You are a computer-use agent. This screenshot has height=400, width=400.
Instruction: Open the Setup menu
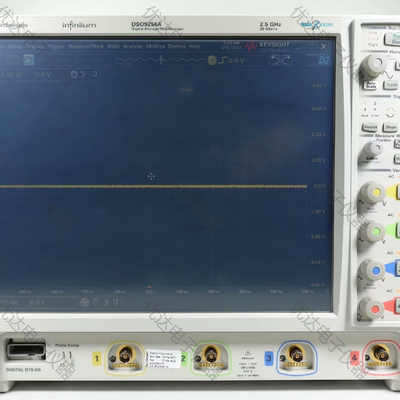pos(15,46)
